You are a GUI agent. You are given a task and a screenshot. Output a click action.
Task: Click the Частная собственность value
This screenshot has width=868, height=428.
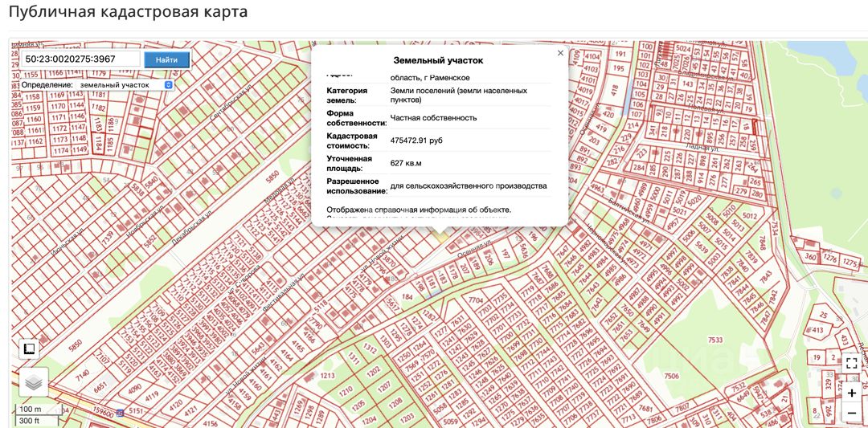[433, 118]
